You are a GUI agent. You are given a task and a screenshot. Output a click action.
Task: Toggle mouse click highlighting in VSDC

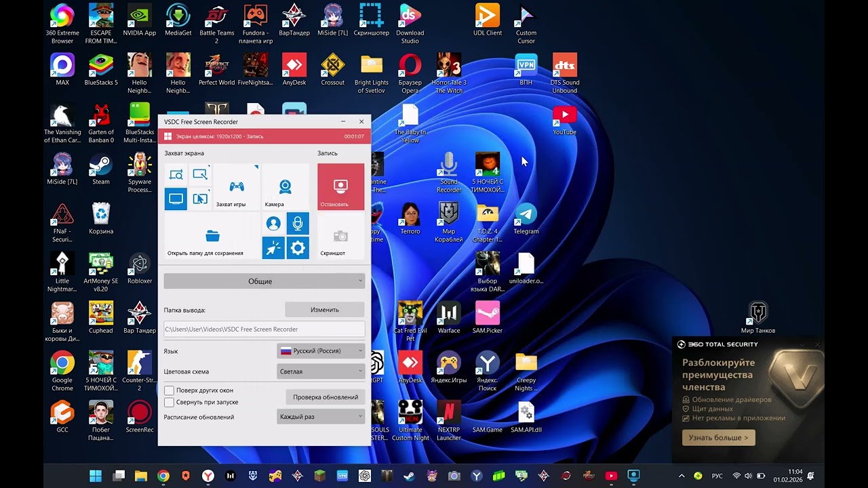273,248
